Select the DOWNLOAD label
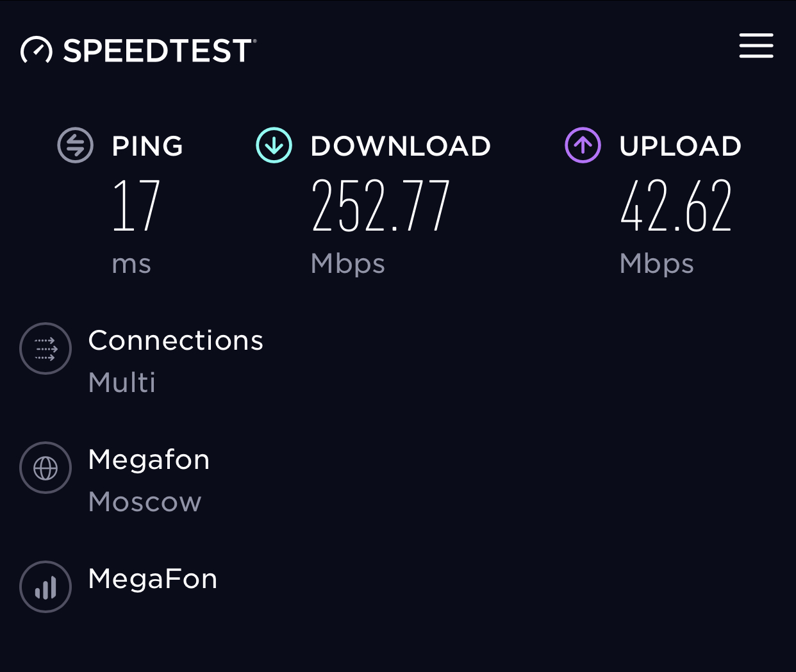 (x=401, y=146)
